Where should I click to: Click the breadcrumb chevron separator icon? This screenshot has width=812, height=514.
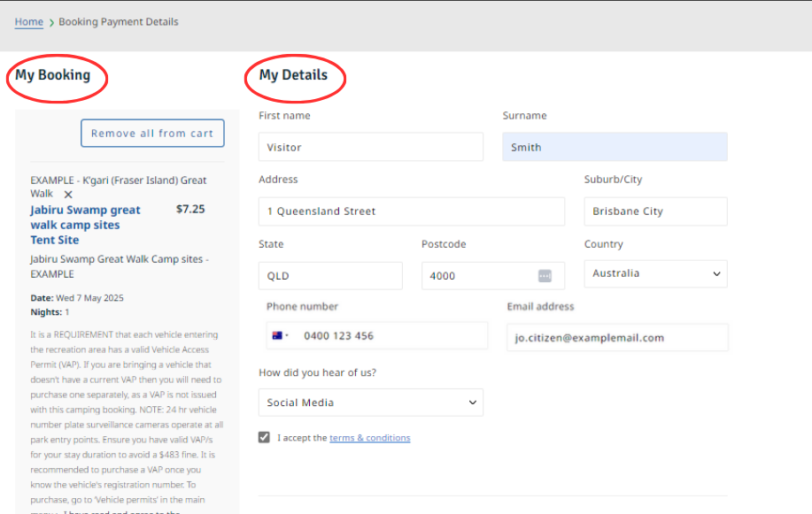coord(51,23)
